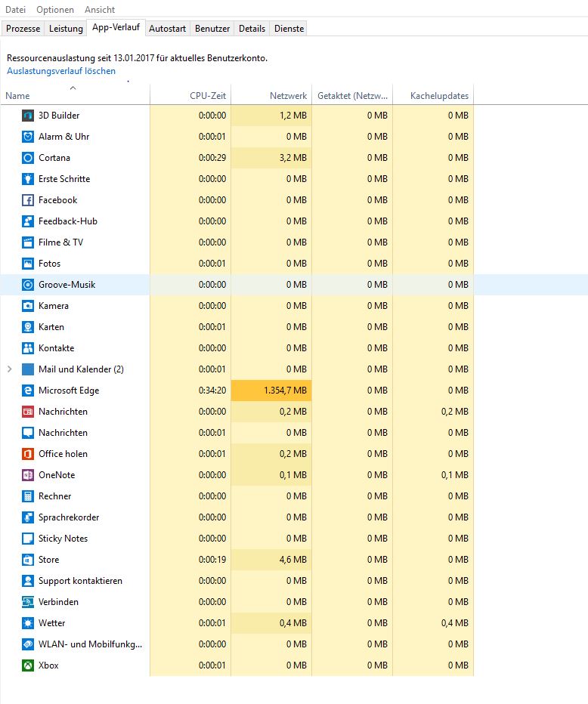Image resolution: width=588 pixels, height=704 pixels.
Task: Select the Microsoft Edge row name
Action: [69, 391]
